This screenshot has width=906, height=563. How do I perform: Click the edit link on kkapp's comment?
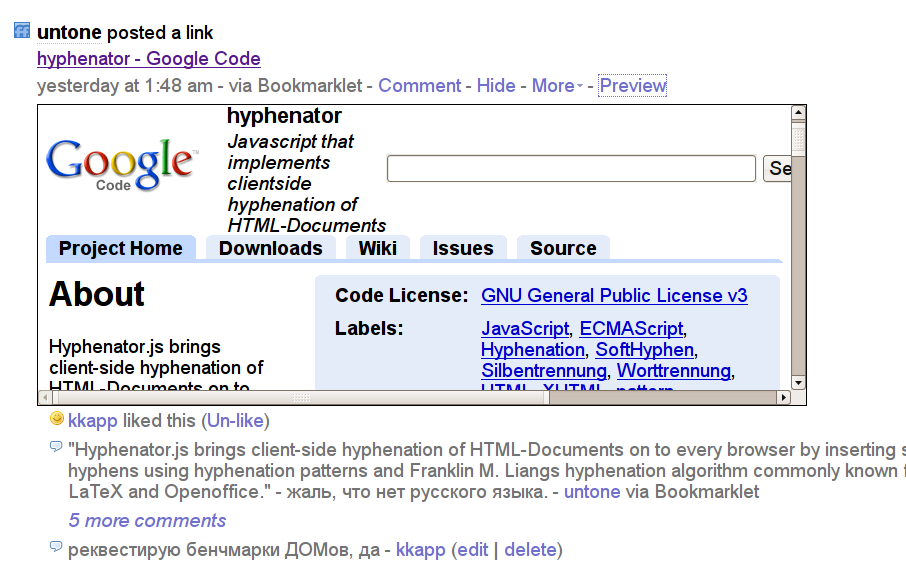pyautogui.click(x=473, y=550)
